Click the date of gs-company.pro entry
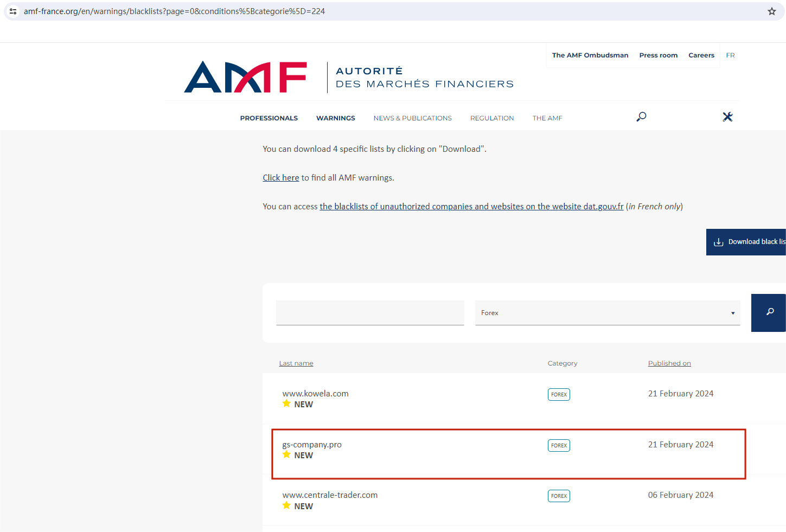The width and height of the screenshot is (786, 532). point(681,445)
